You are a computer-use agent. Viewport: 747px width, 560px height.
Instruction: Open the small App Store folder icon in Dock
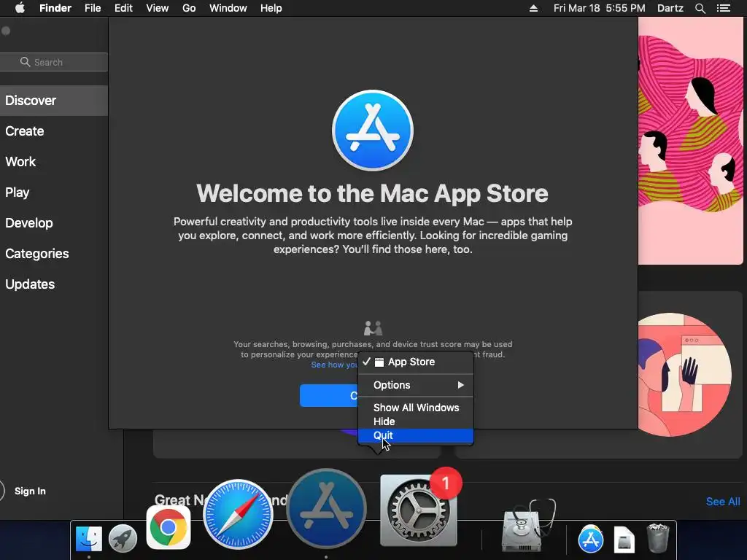click(591, 539)
